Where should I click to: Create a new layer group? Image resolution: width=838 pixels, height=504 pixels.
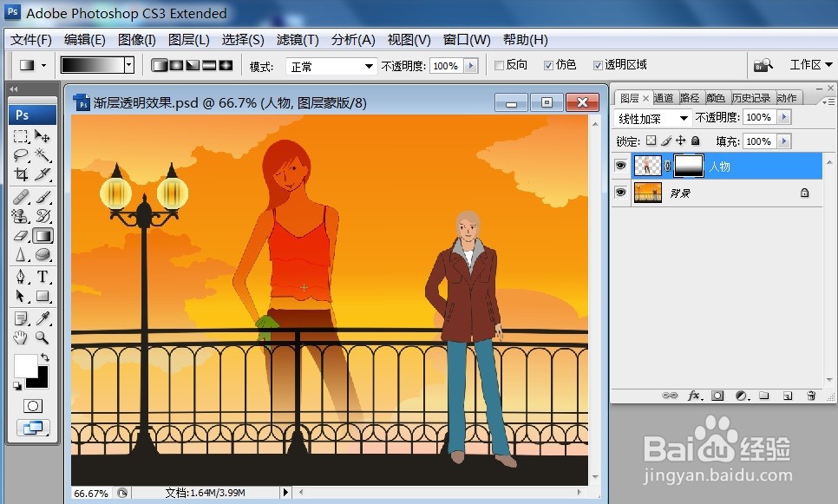click(x=764, y=396)
